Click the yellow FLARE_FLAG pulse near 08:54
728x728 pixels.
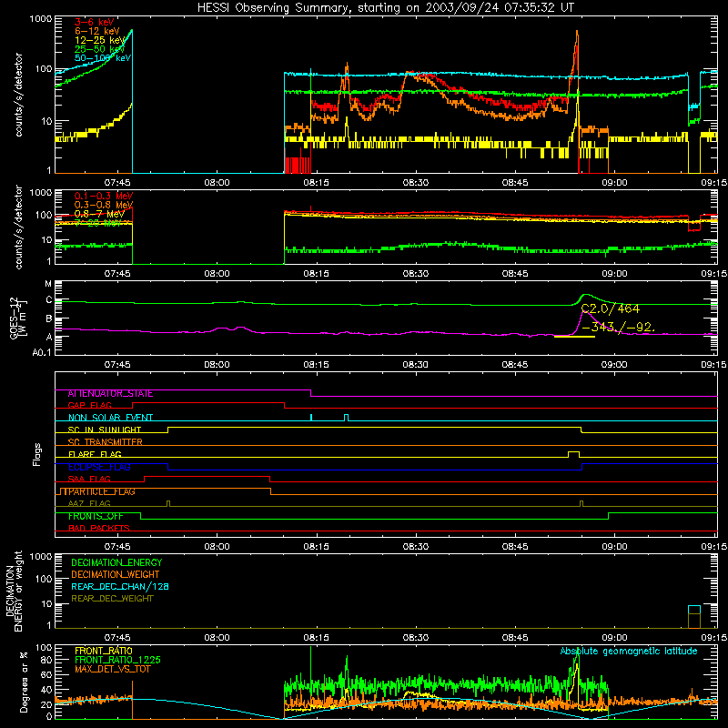tap(574, 454)
